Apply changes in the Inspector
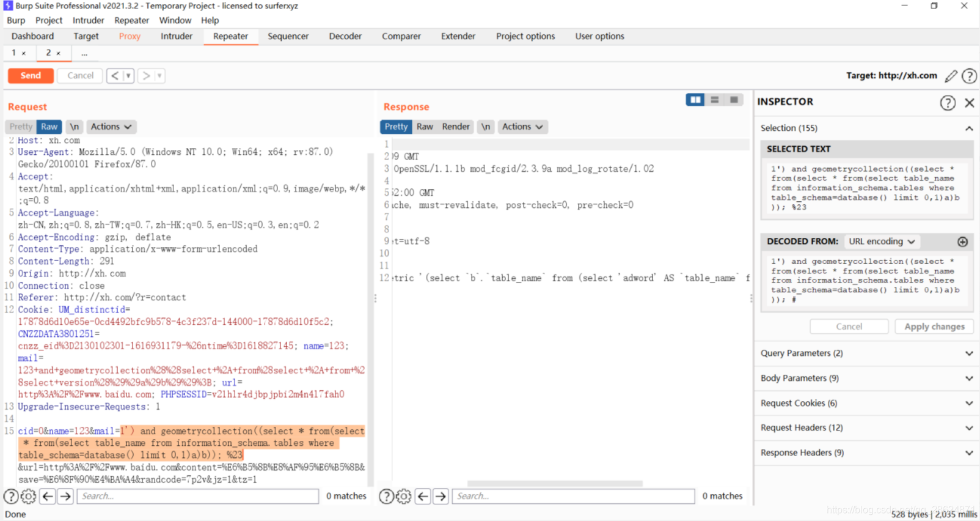 point(934,327)
